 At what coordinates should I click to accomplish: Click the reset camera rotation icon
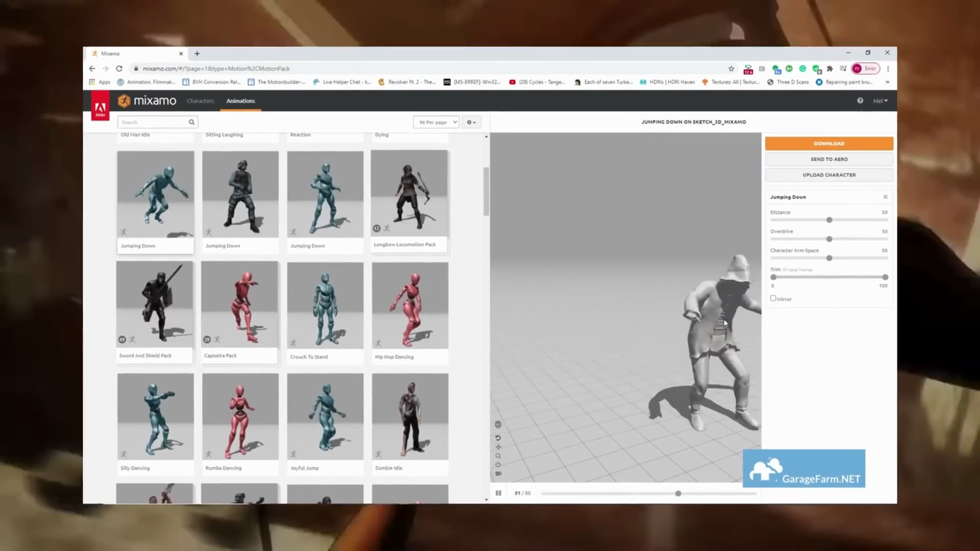[x=498, y=438]
